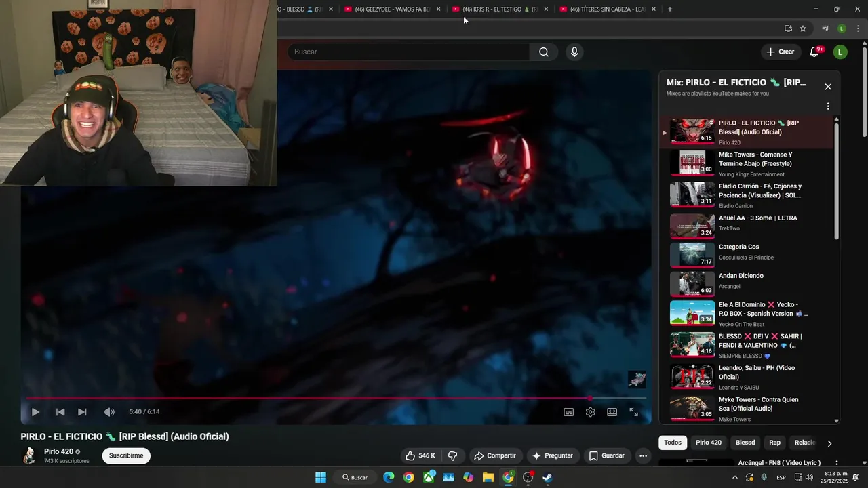Select Eladio Carrión Fé, Cojones y Paciencia
The height and width of the screenshot is (488, 868).
[x=746, y=195]
